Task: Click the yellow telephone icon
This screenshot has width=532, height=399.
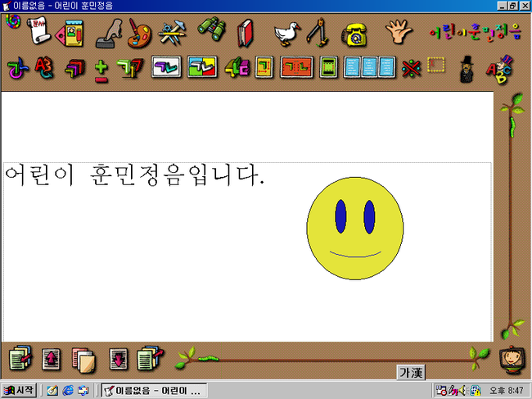Action: 355,34
